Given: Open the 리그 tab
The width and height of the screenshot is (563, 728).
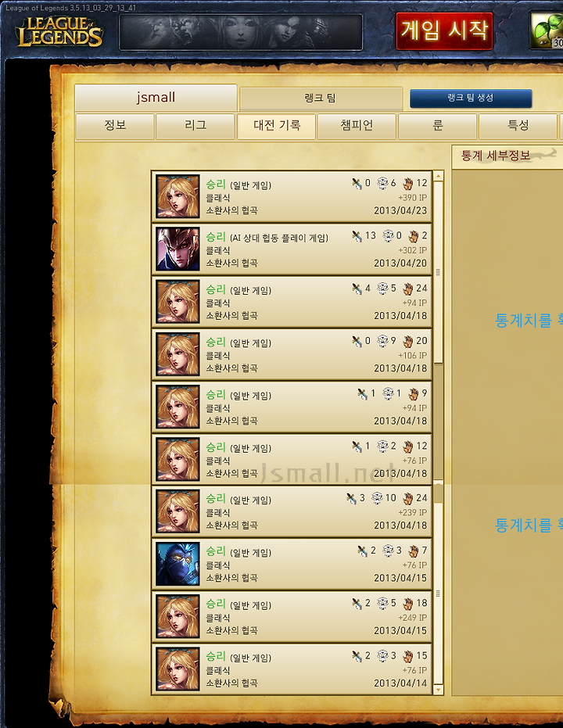Looking at the screenshot, I should click(195, 126).
